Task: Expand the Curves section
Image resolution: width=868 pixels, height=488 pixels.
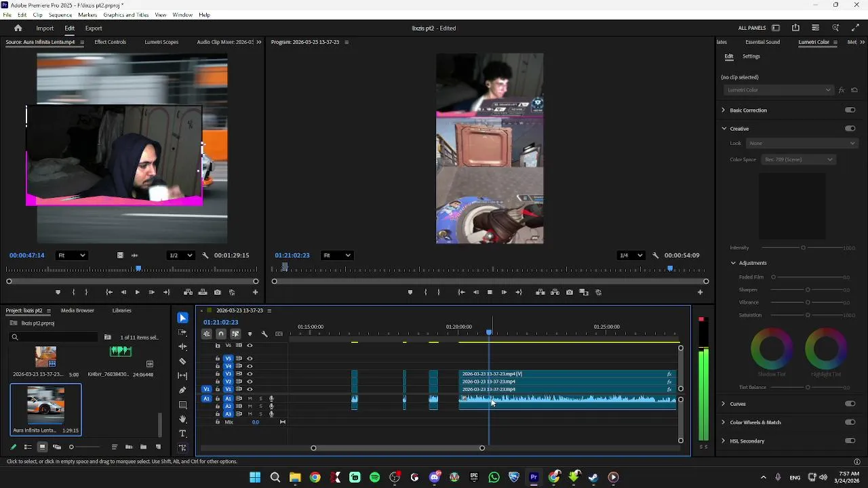Action: [x=724, y=404]
